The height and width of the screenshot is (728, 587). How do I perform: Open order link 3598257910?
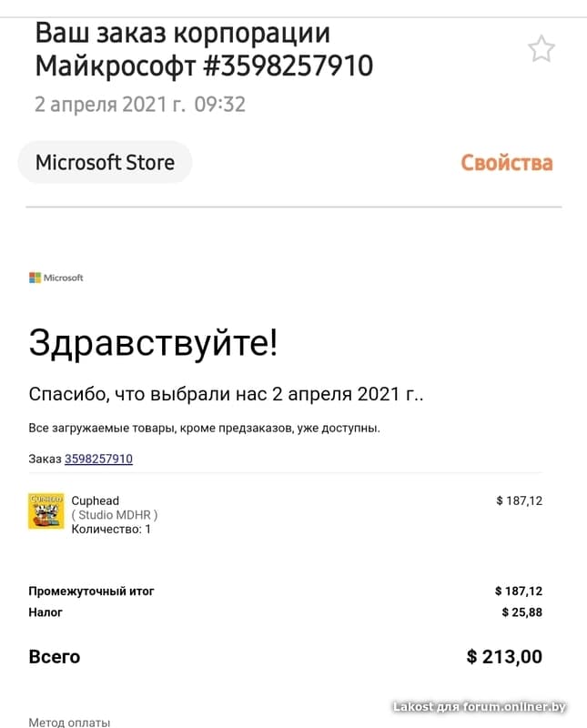tap(98, 459)
